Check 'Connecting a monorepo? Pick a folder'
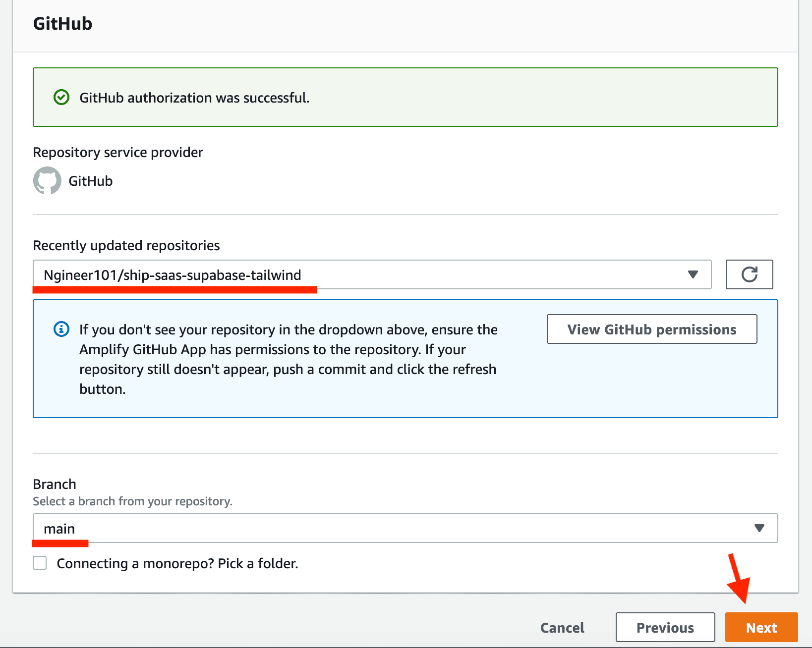812x648 pixels. click(40, 563)
